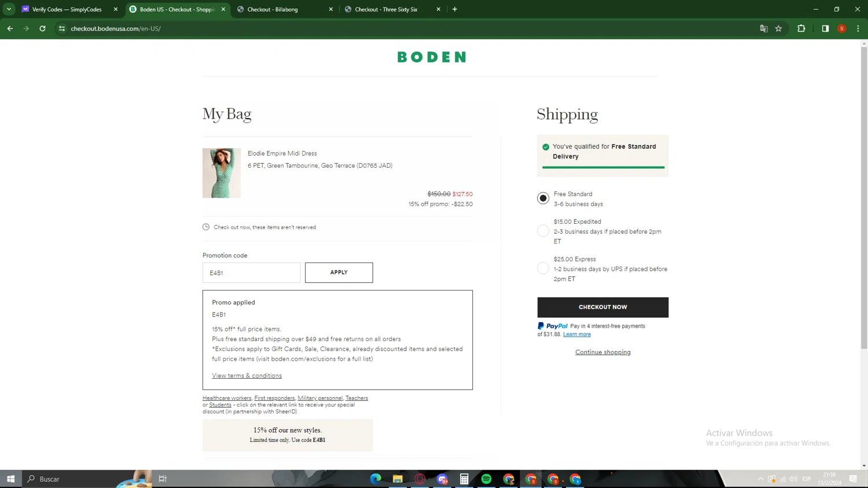Click the APPLY promo code button
Screen dimensions: 868x488
coord(339,272)
